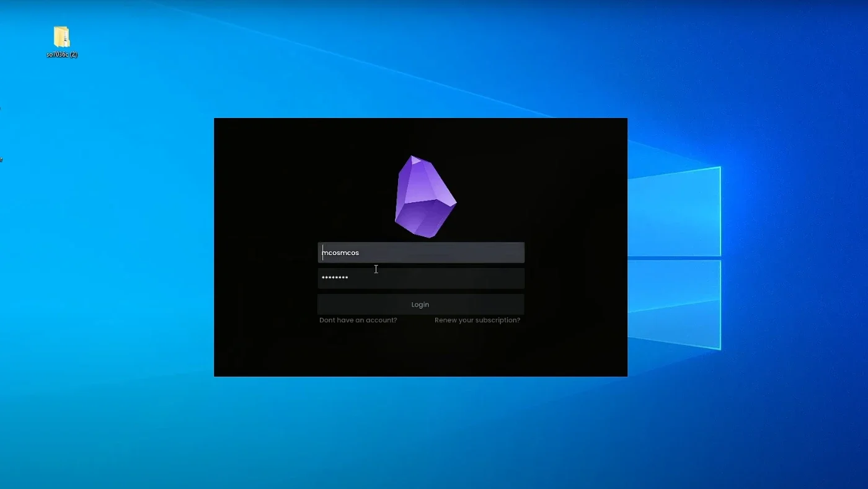Select the so7036c (2) zip folder on the desktop
The width and height of the screenshot is (868, 489).
click(61, 42)
